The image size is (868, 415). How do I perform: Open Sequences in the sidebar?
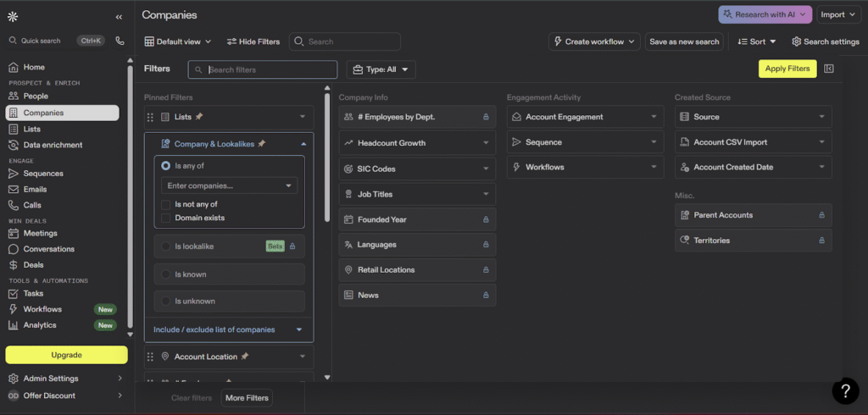click(42, 174)
